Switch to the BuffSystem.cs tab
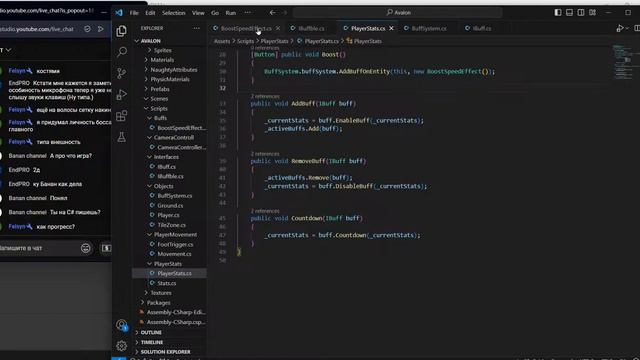Viewport: 640px width, 360px height. point(429,28)
